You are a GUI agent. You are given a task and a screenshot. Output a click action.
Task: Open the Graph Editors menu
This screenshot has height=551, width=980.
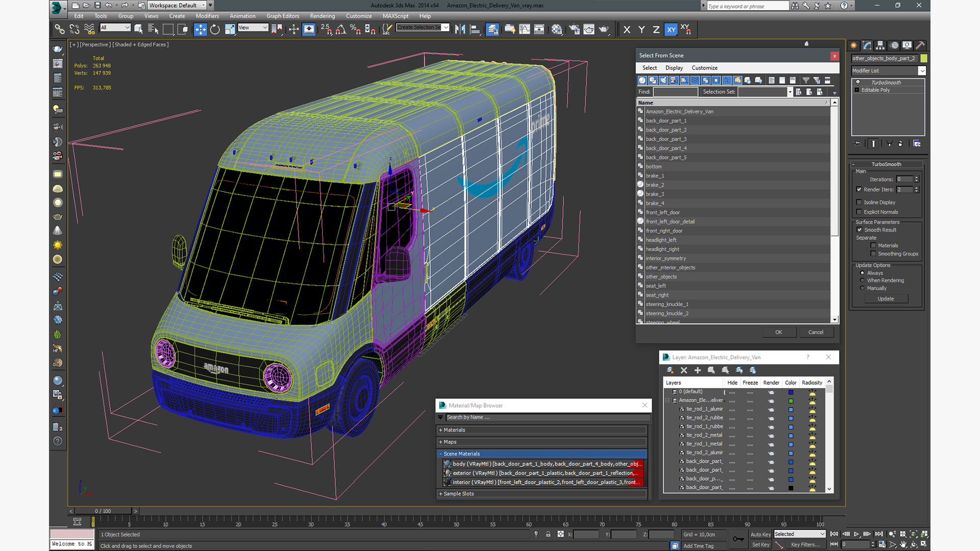coord(282,16)
